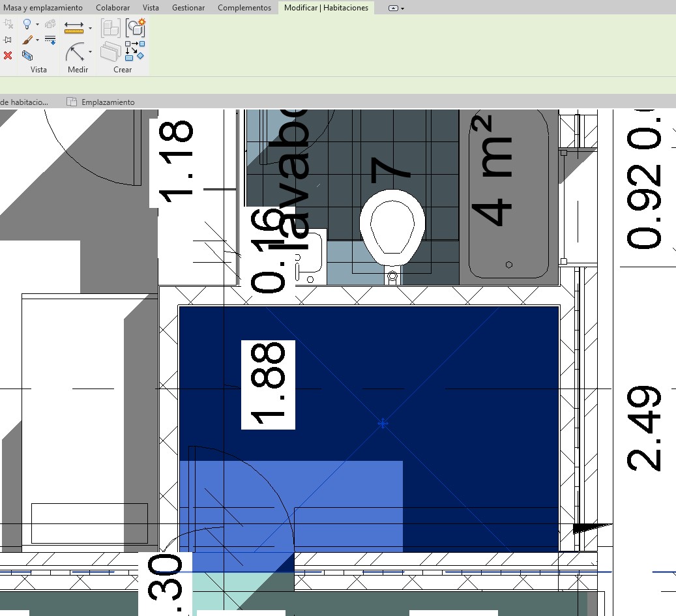
Task: Click the linework tool icon
Action: click(50, 40)
